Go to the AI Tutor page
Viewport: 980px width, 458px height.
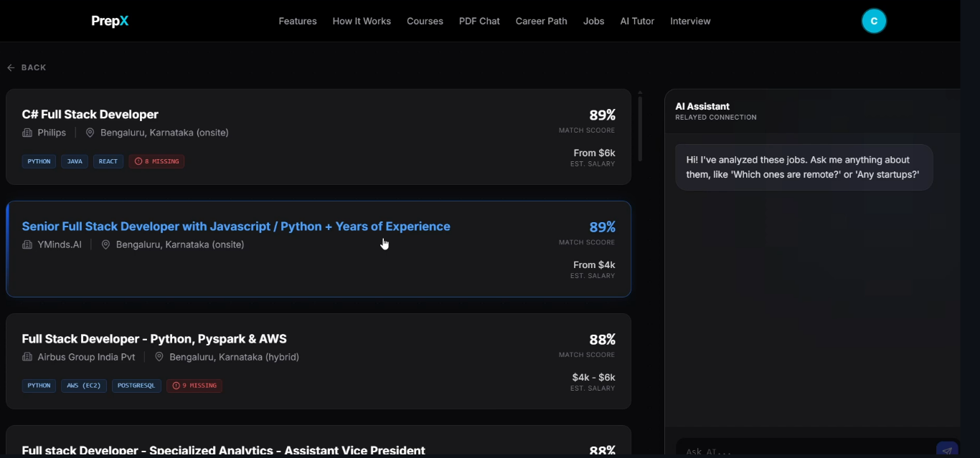coord(637,22)
